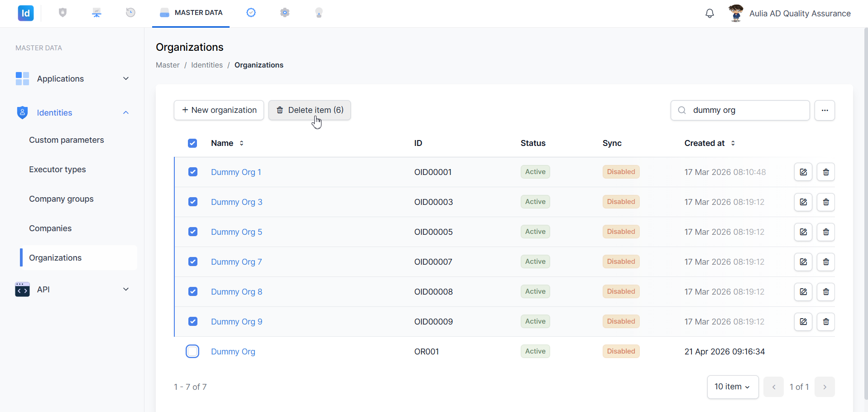Image resolution: width=868 pixels, height=412 pixels.
Task: Open Custom parameters in sidebar
Action: point(67,140)
